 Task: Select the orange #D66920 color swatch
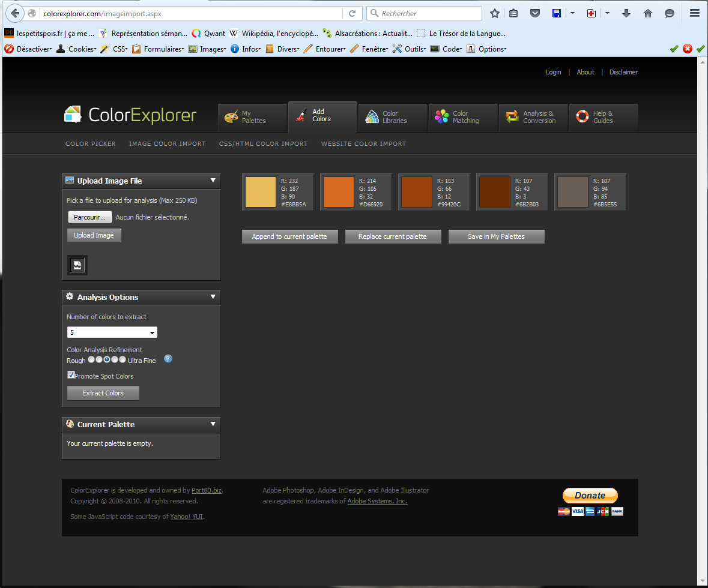(339, 192)
